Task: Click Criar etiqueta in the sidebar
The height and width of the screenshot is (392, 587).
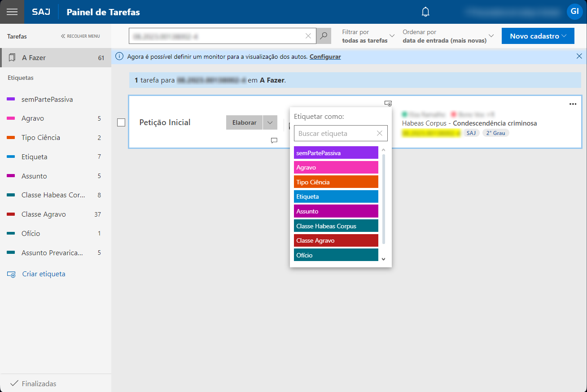Action: [43, 274]
